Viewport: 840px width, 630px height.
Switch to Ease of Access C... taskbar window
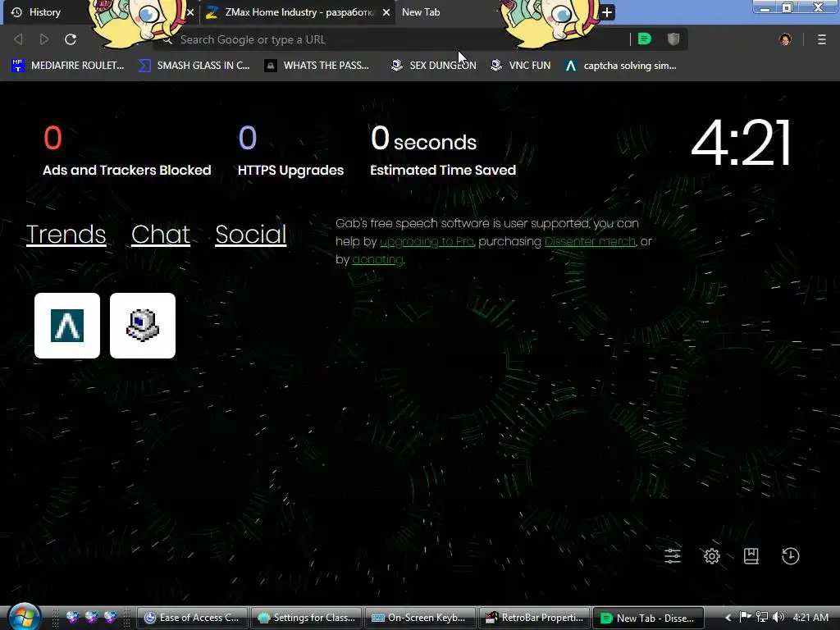tap(194, 618)
